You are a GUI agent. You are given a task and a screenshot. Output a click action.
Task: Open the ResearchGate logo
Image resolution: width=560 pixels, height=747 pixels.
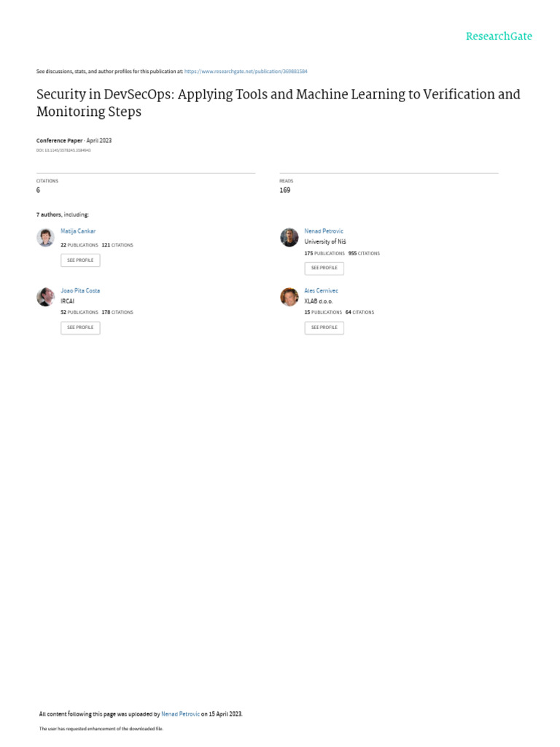499,36
